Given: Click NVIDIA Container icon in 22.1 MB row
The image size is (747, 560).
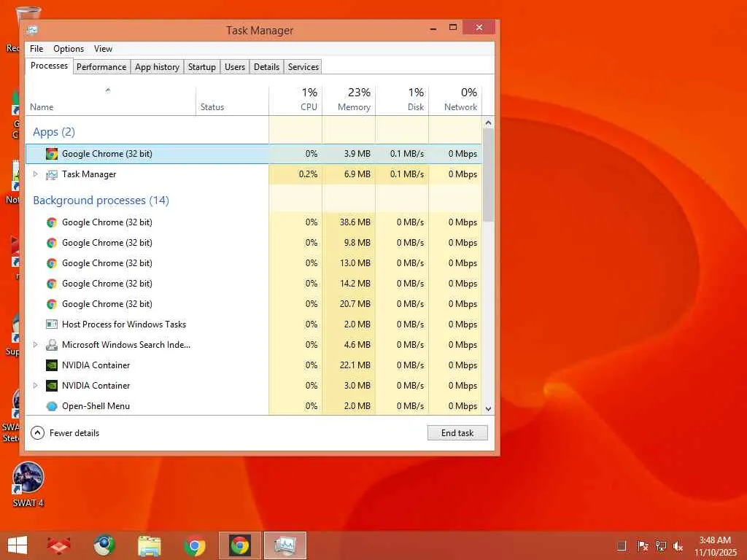Looking at the screenshot, I should click(52, 365).
